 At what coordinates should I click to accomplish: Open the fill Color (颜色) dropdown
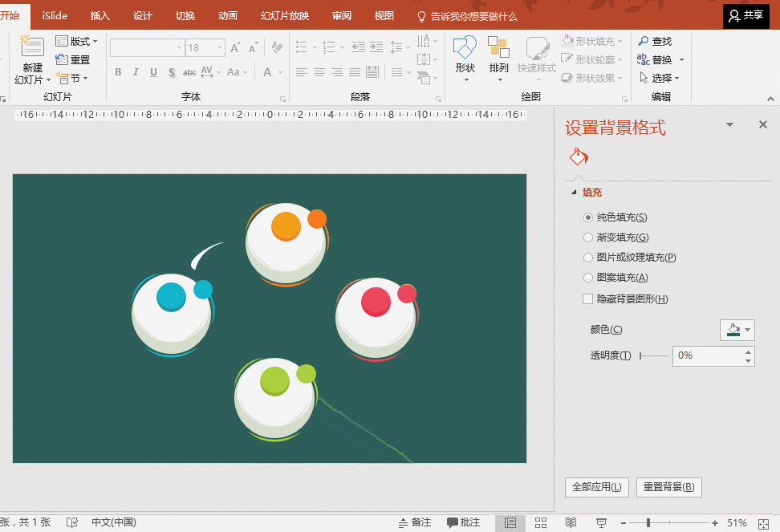pyautogui.click(x=737, y=330)
